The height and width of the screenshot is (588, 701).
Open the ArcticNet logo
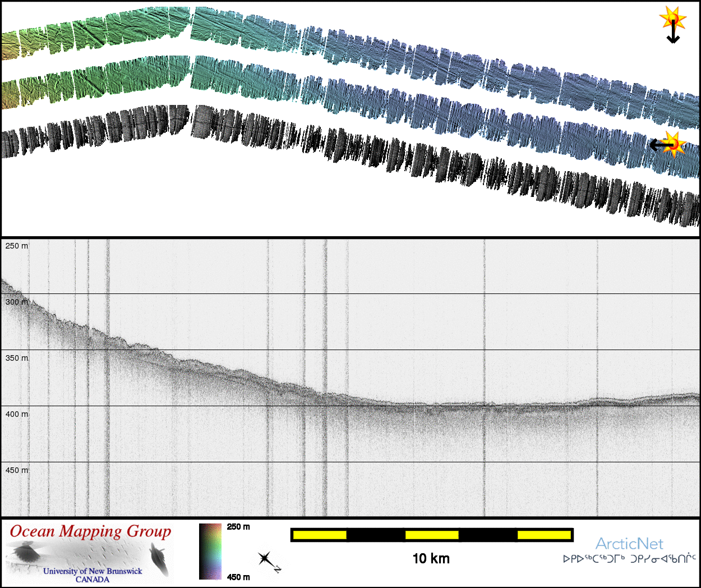click(629, 544)
